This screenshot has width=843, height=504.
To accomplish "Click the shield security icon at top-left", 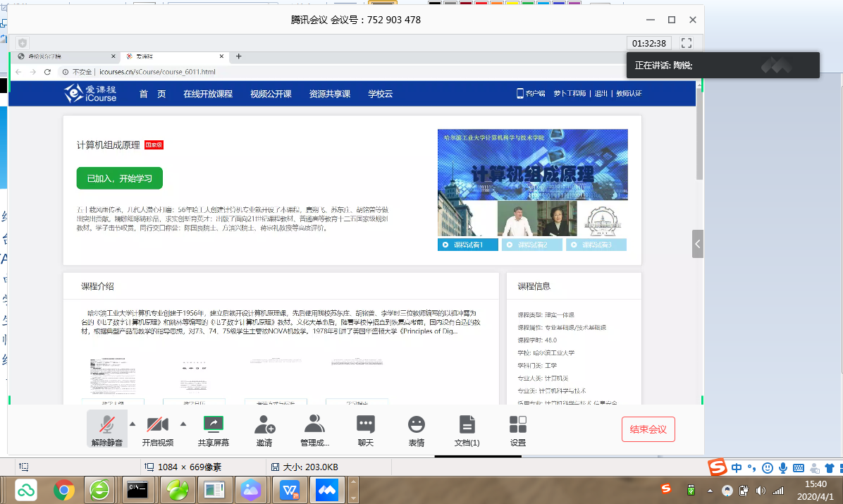I will pyautogui.click(x=23, y=43).
